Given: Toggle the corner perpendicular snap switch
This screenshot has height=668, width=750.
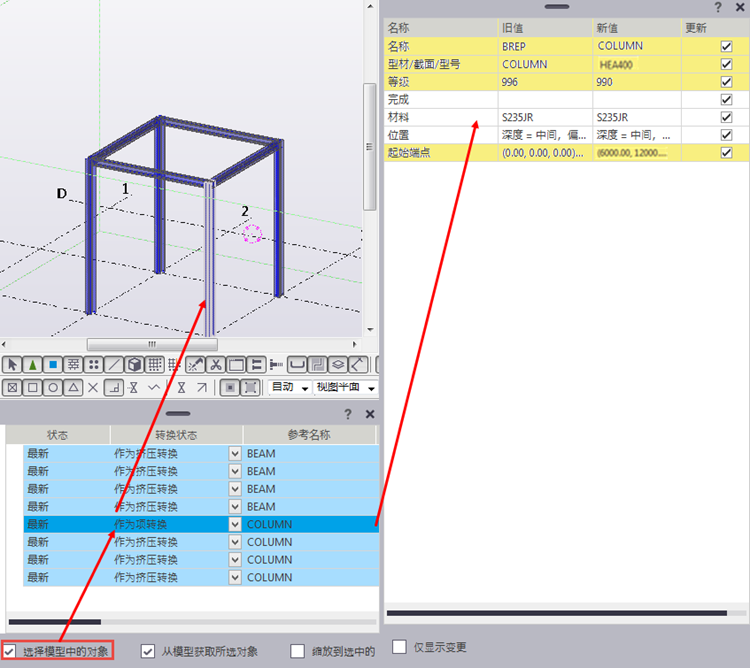Looking at the screenshot, I should (114, 387).
